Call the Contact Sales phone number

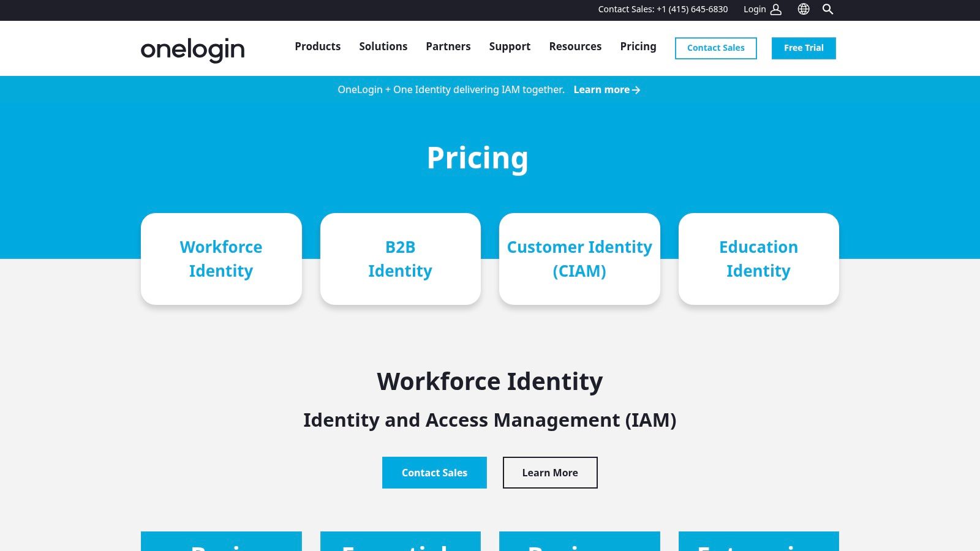(x=692, y=9)
